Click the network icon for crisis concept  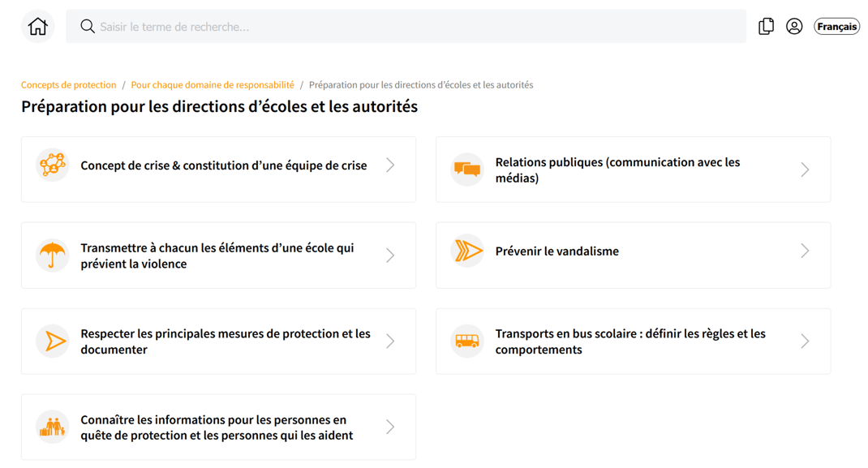[x=53, y=165]
